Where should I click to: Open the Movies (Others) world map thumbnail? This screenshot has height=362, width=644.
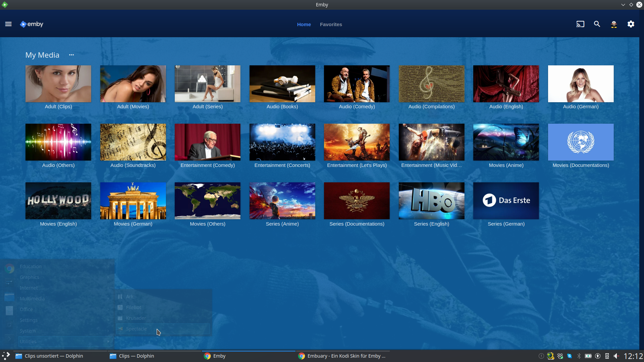(208, 201)
